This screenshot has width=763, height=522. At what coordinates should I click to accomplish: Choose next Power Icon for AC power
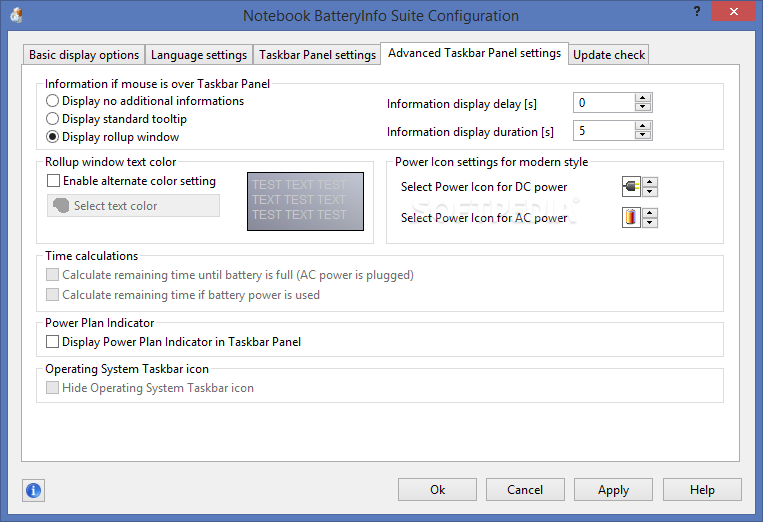[650, 213]
